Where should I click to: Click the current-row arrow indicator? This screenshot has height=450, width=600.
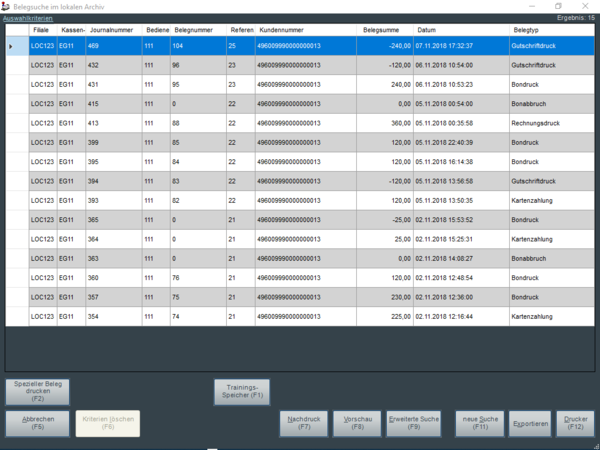[12, 46]
